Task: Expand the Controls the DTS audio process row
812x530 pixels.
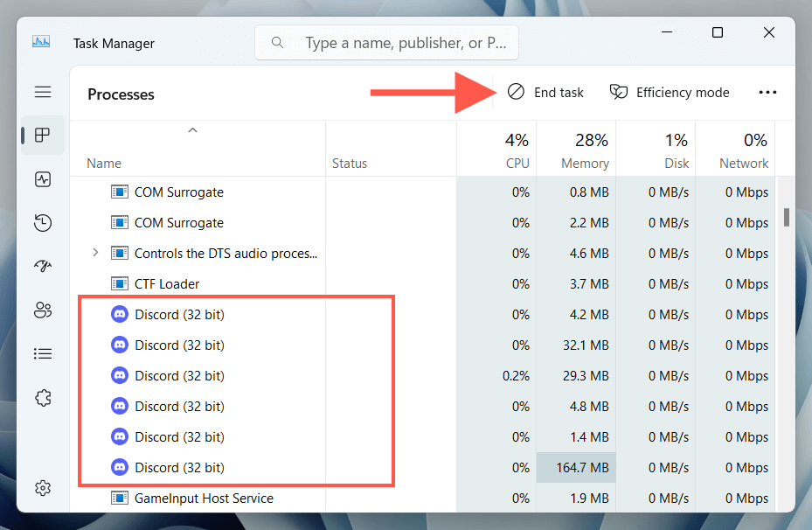Action: 95,253
